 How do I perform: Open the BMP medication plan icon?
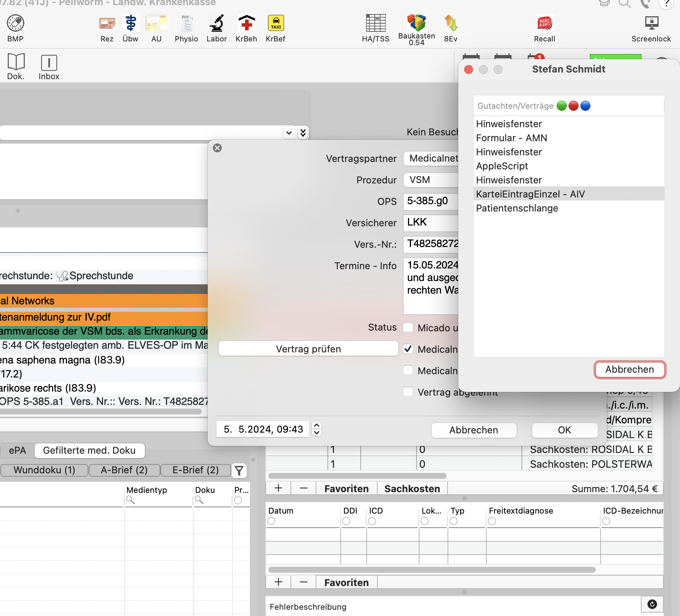tap(16, 23)
